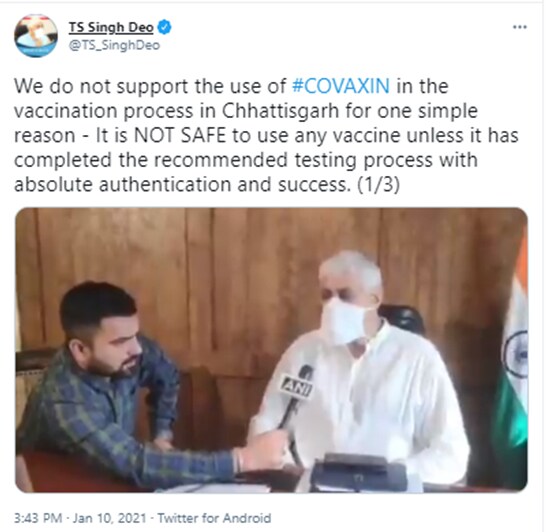
Task: Play the embedded interview video
Action: click(271, 350)
